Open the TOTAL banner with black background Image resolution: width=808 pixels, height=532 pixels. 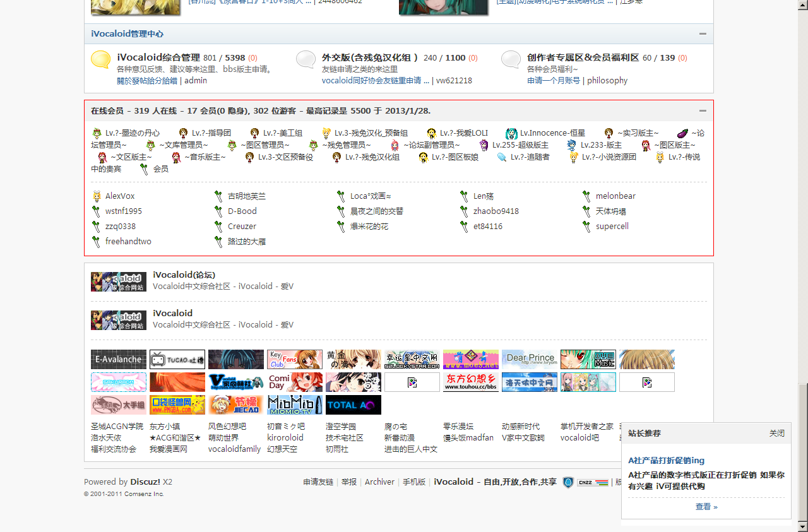click(x=353, y=405)
